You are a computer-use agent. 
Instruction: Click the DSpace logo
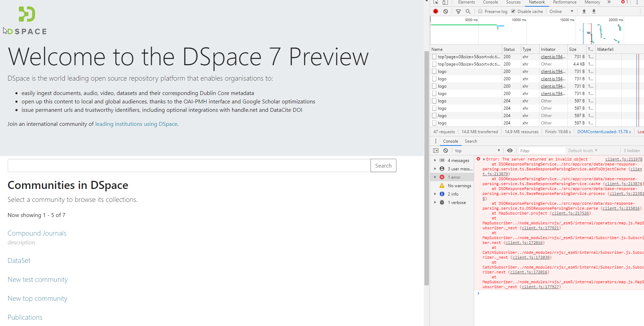pos(27,21)
